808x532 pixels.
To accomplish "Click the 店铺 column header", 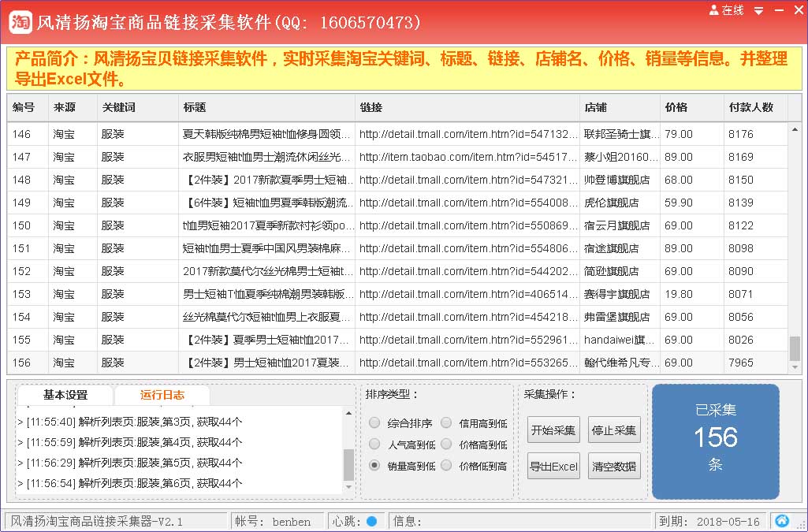I will click(x=620, y=107).
